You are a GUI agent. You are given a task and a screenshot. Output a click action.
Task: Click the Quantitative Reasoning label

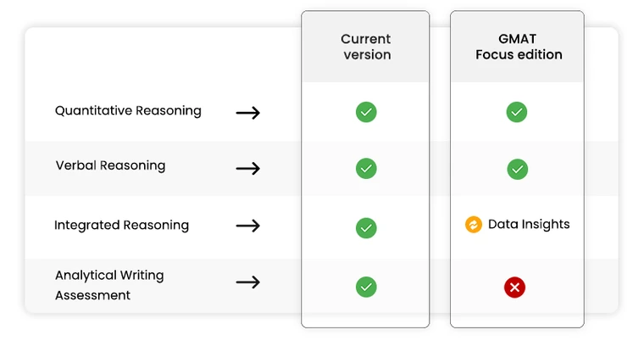(x=128, y=110)
